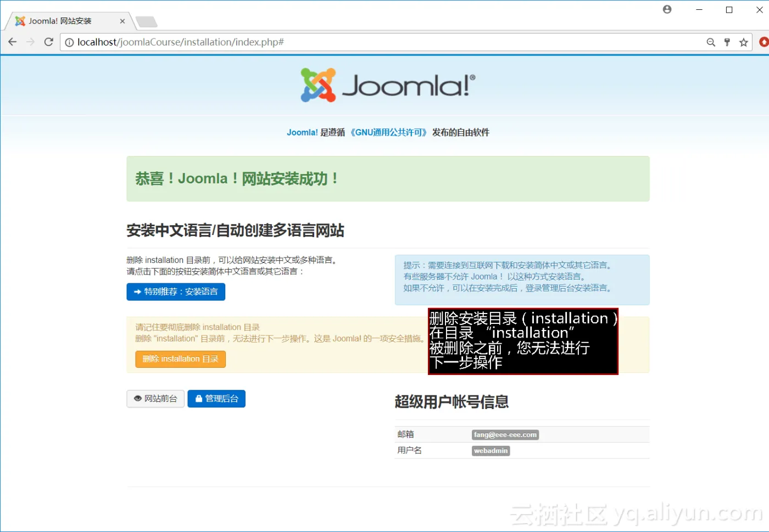Image resolution: width=769 pixels, height=532 pixels.
Task: Click the blue 提示 hint box text
Action: [x=508, y=277]
